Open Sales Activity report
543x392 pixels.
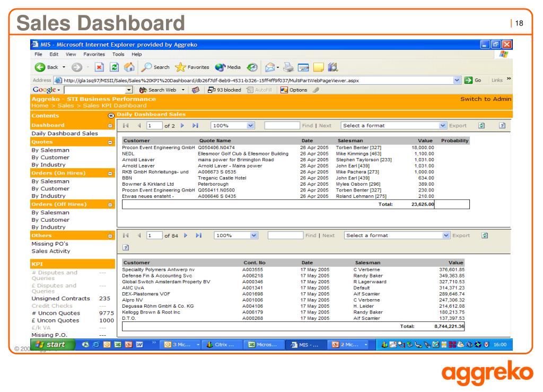pos(51,251)
